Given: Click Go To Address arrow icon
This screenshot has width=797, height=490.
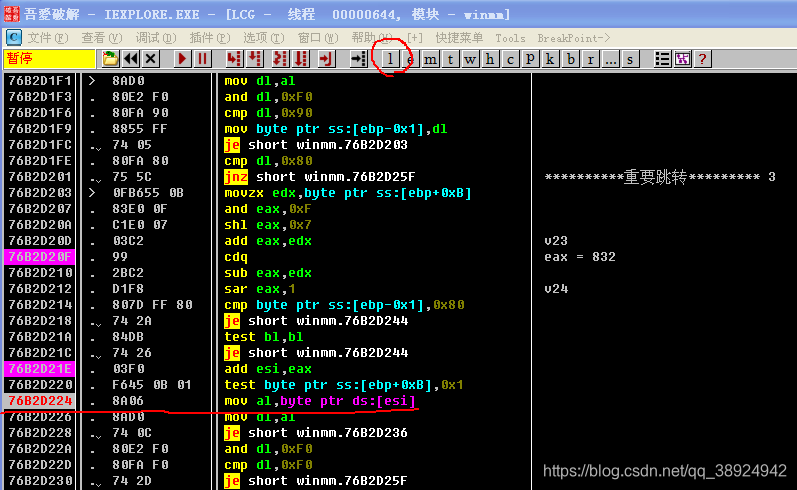Looking at the screenshot, I should (x=359, y=59).
